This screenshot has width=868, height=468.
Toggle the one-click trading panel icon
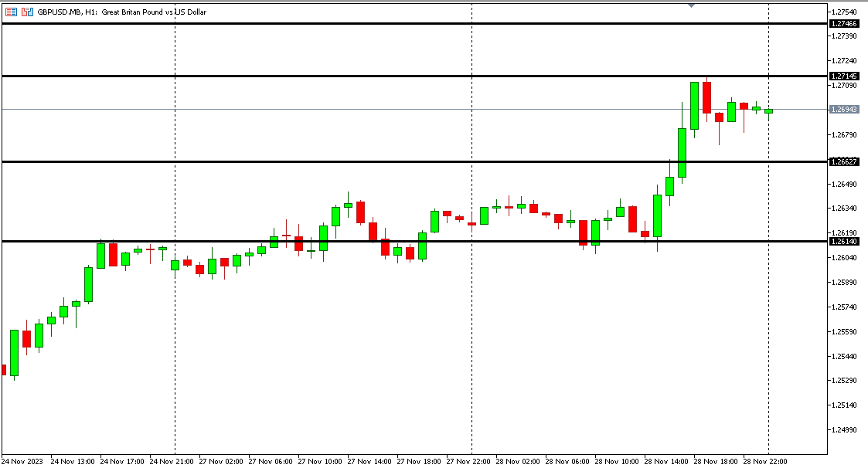click(x=27, y=12)
